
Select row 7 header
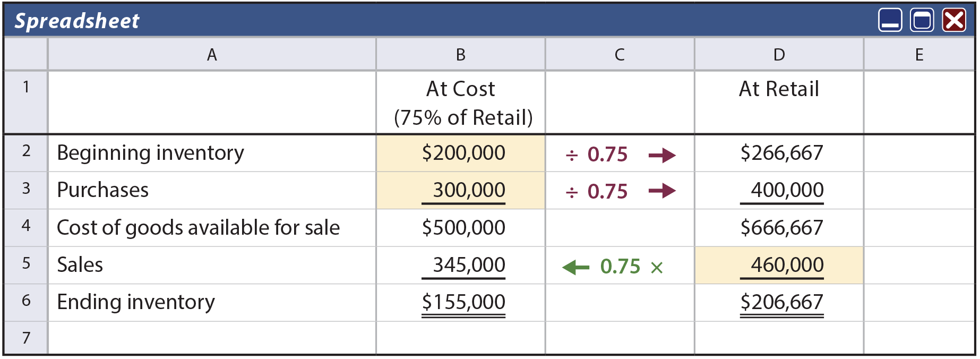point(26,338)
